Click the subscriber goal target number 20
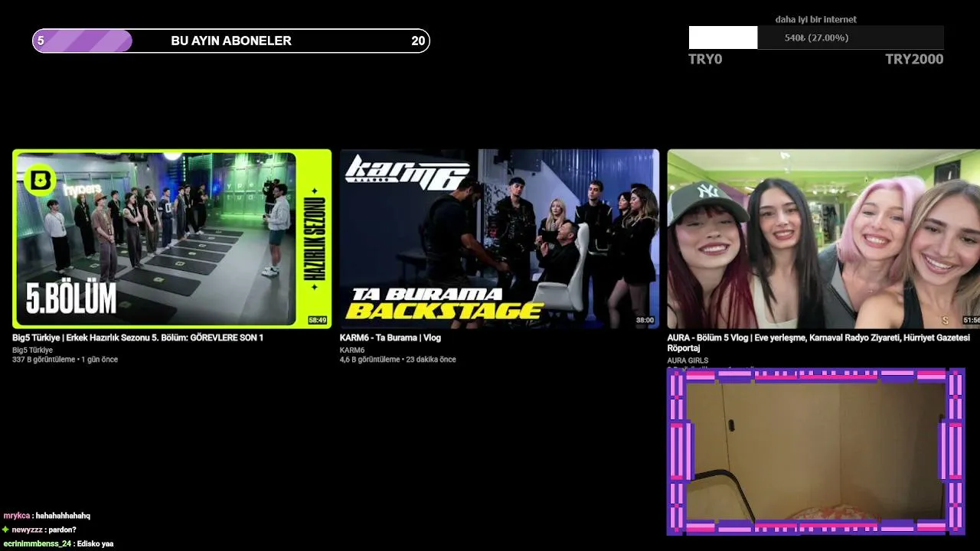 coord(418,41)
